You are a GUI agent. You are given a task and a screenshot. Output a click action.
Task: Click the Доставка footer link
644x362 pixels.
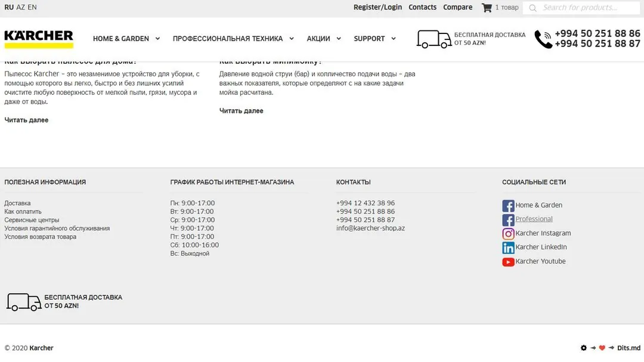tap(17, 203)
